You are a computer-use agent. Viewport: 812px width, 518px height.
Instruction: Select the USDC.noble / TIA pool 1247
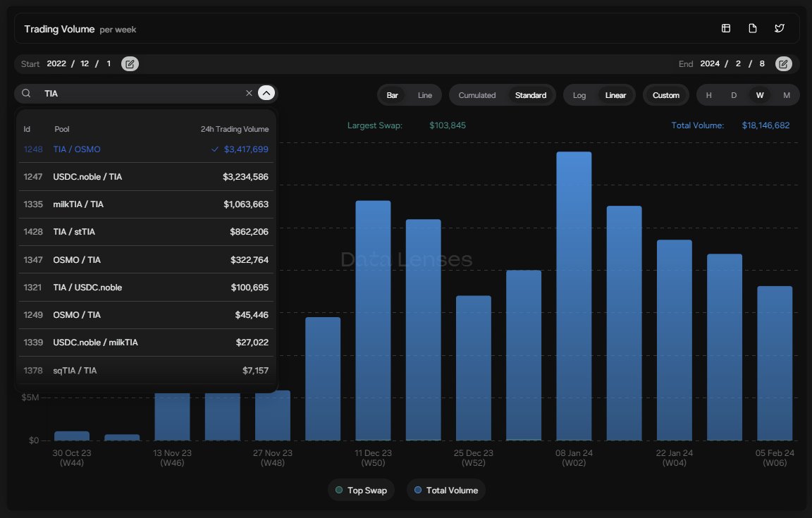pos(146,177)
